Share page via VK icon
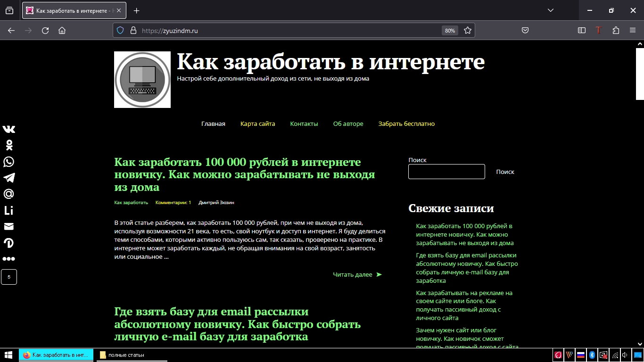Screen dimensions: 644x362 pos(9,129)
